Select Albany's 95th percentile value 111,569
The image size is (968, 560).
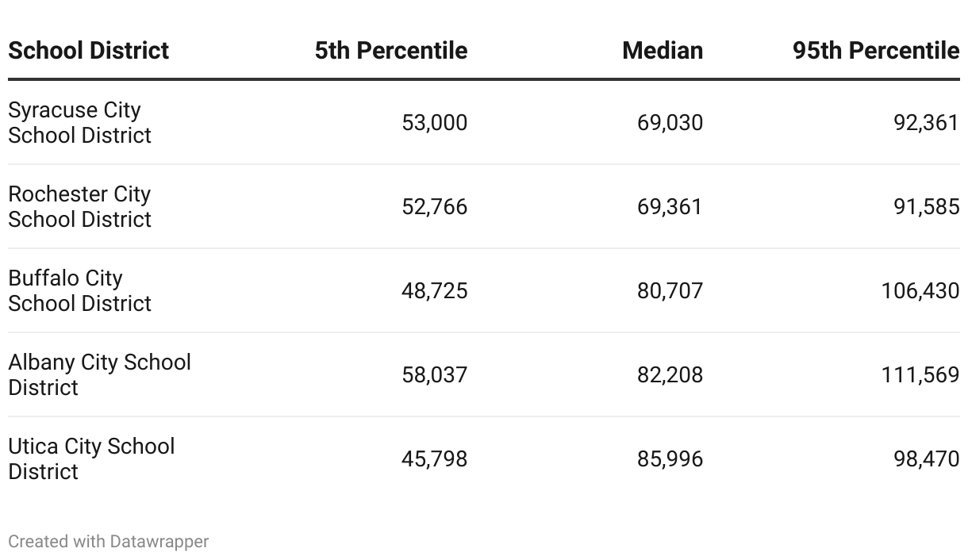pos(920,375)
